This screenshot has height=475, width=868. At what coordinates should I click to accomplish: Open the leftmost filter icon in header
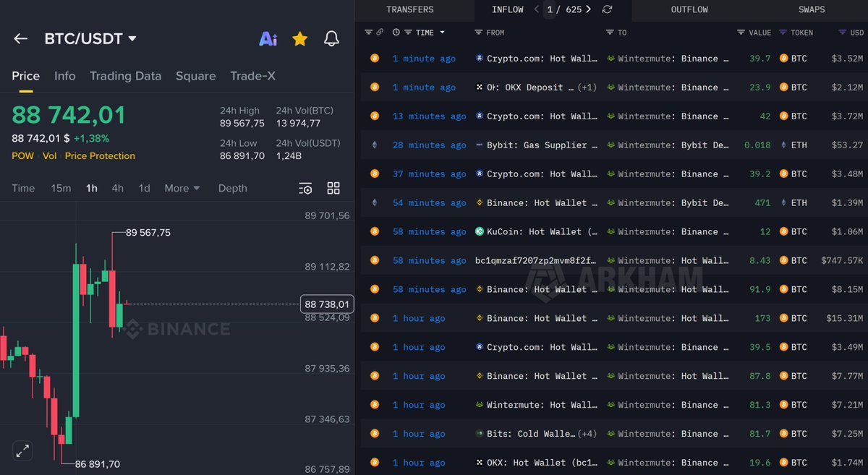(369, 33)
